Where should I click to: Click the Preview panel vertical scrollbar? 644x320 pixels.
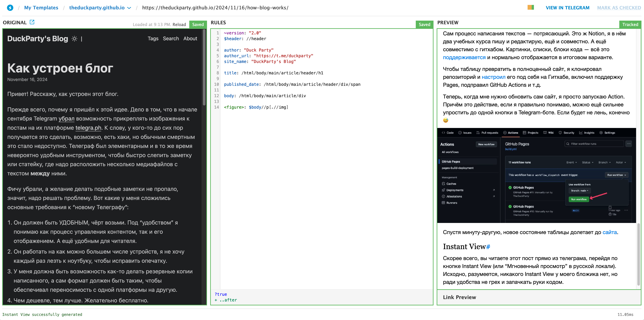point(638,254)
